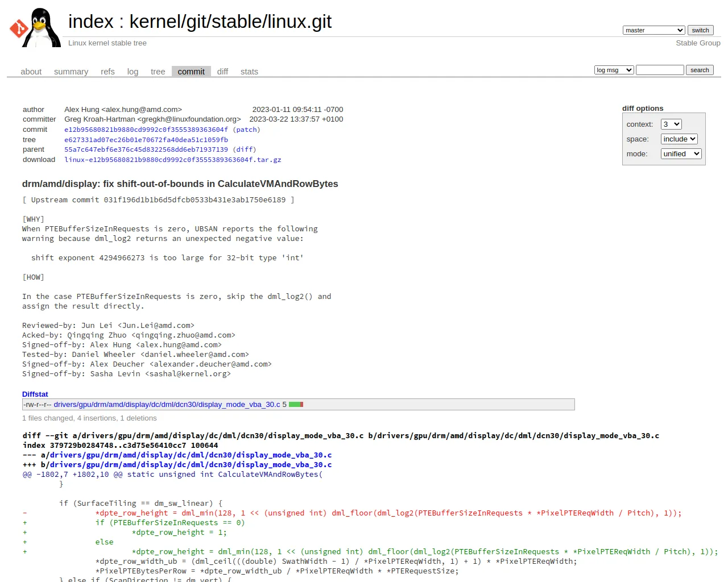Image resolution: width=728 pixels, height=582 pixels.
Task: Open the master branch dropdown
Action: [x=653, y=30]
